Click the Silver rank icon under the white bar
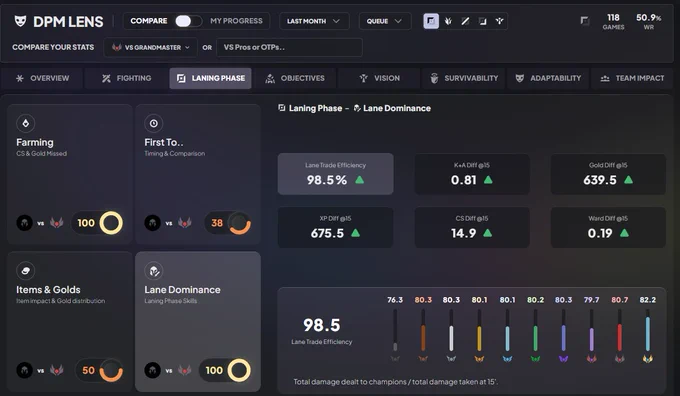Screen dimensions: 680x396 click(x=451, y=359)
